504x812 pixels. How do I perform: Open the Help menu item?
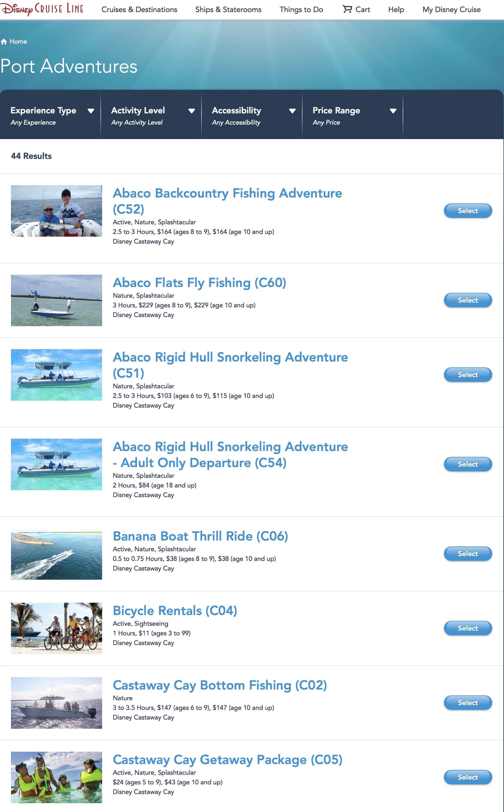396,9
